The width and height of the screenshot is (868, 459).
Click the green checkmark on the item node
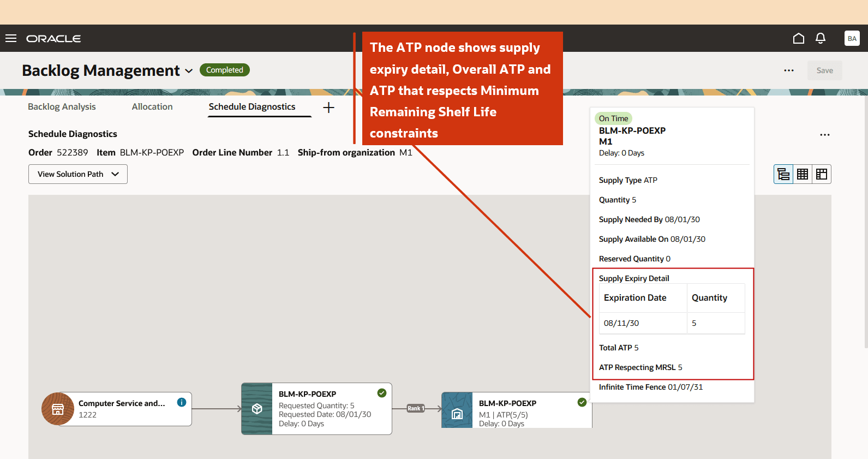(382, 392)
